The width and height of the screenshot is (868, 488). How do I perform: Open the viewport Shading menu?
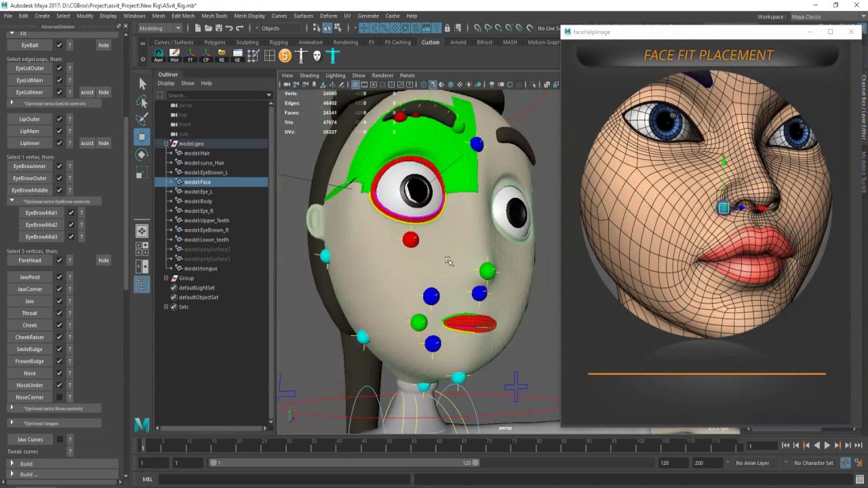coord(309,75)
